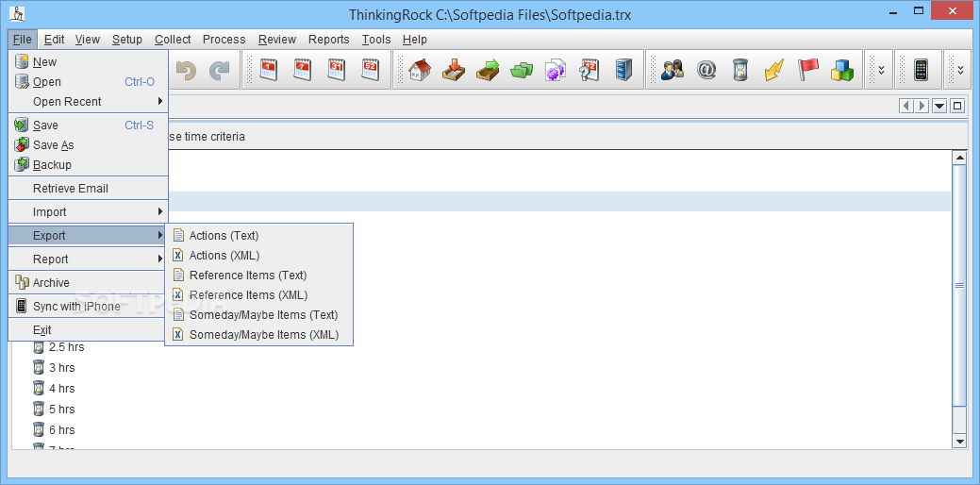Click the iPhone toolbar icon
Screen dimensions: 980x485
pos(921,70)
